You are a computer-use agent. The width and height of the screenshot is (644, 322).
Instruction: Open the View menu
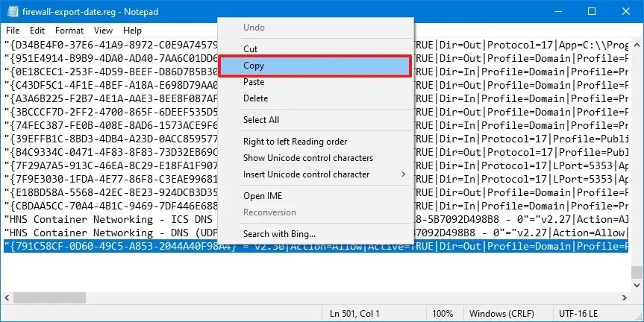point(103,31)
